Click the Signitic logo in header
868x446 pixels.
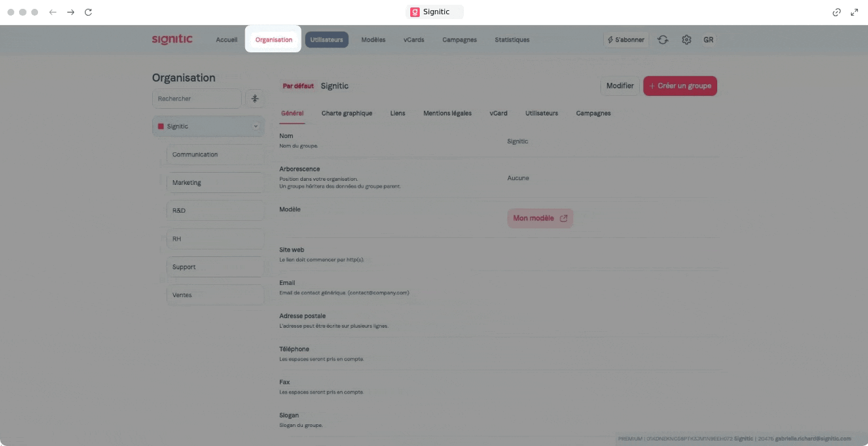pos(172,39)
